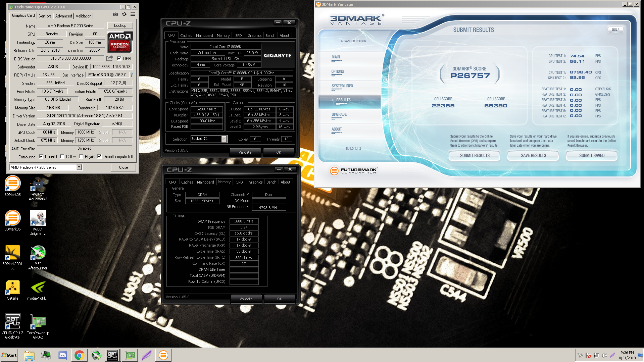The image size is (644, 362).
Task: Open the GPU selection dropdown in GPU-Z
Action: point(79,167)
